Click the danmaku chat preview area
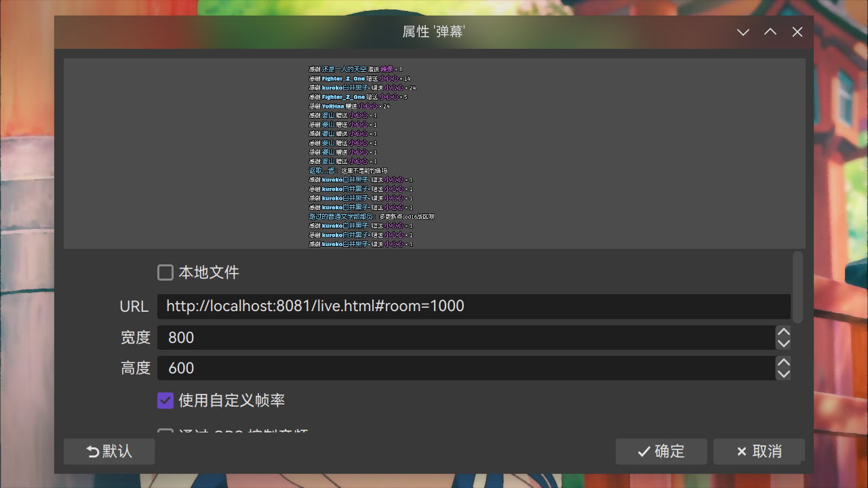 pyautogui.click(x=434, y=152)
